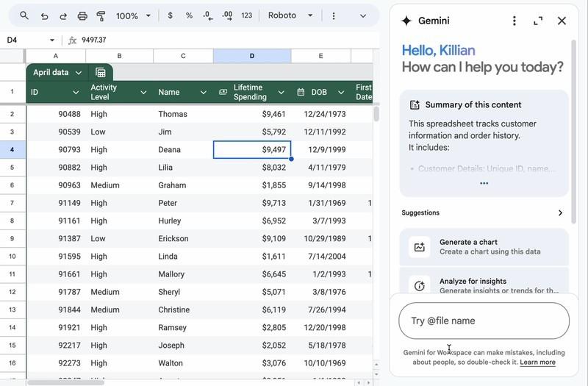This screenshot has width=588, height=386.
Task: Expand the April data table menu
Action: 79,73
